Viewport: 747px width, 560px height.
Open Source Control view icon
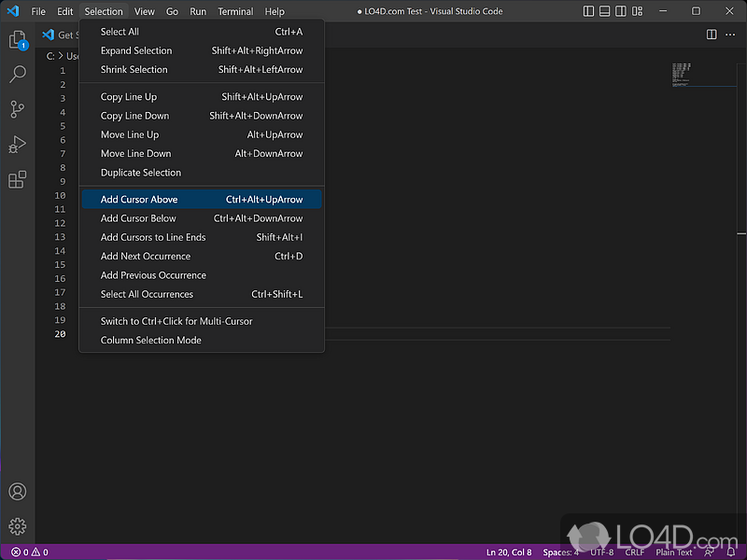point(18,109)
